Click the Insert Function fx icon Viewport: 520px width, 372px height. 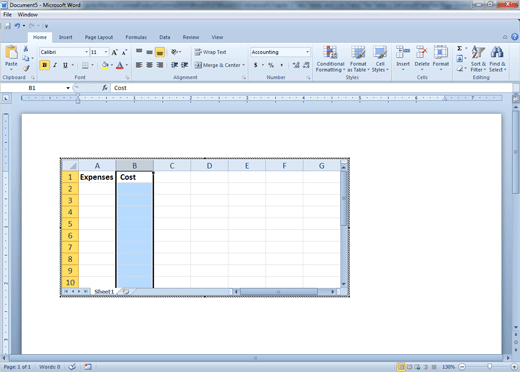point(105,88)
